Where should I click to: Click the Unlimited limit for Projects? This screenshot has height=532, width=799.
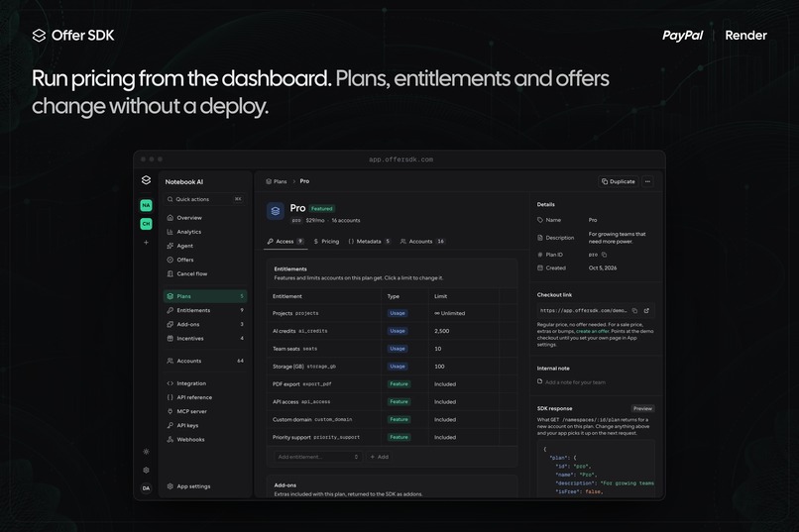[x=449, y=313]
